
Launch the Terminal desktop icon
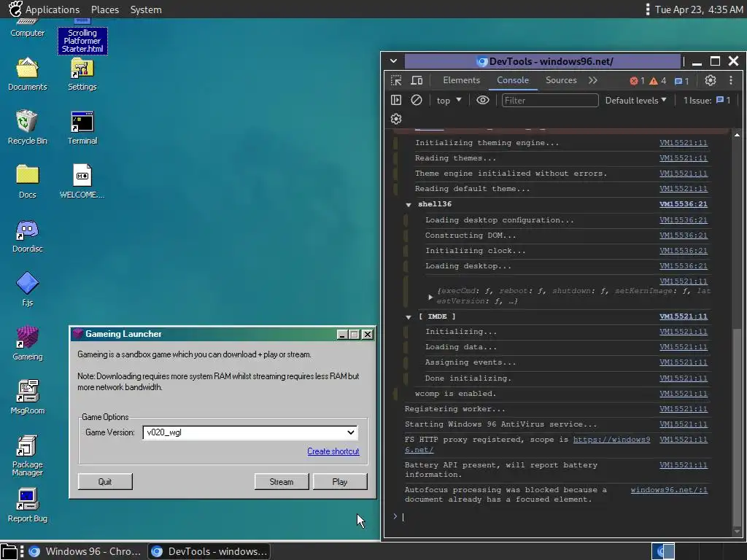(82, 128)
